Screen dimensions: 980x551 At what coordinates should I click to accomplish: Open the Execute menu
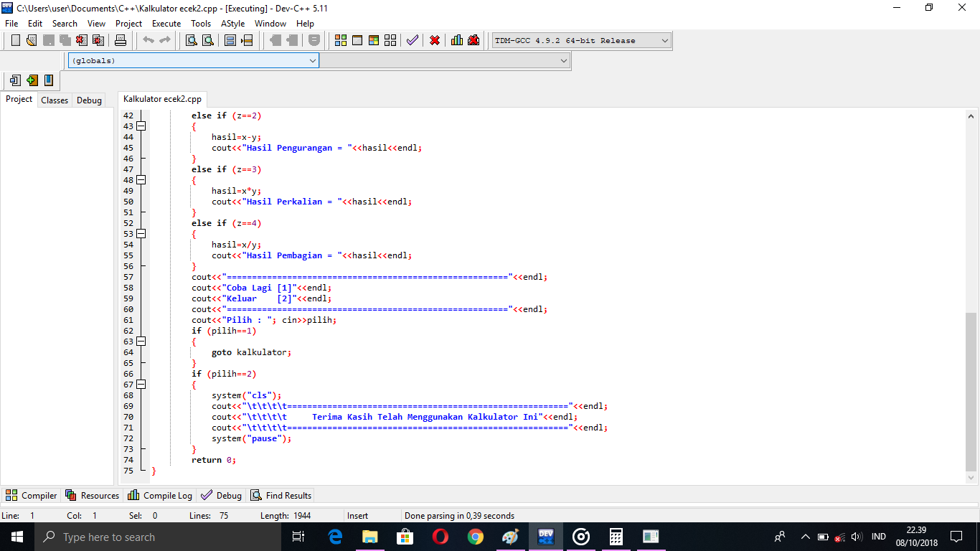pos(166,24)
